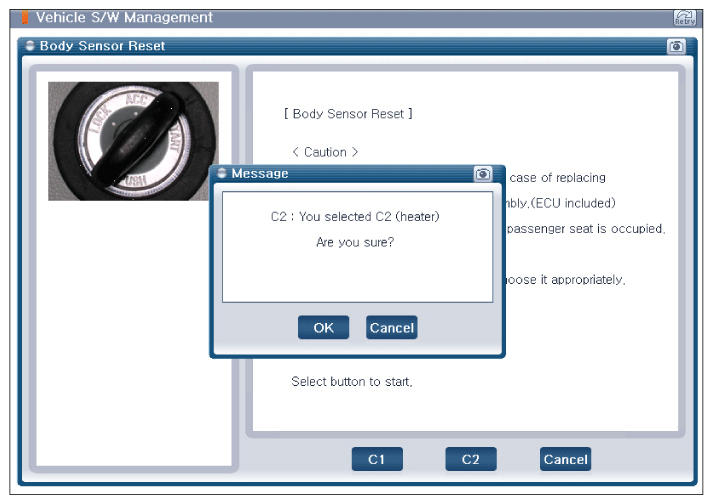Click camera icon in Body Sensor Reset title bar
The height and width of the screenshot is (504, 713).
tap(675, 46)
